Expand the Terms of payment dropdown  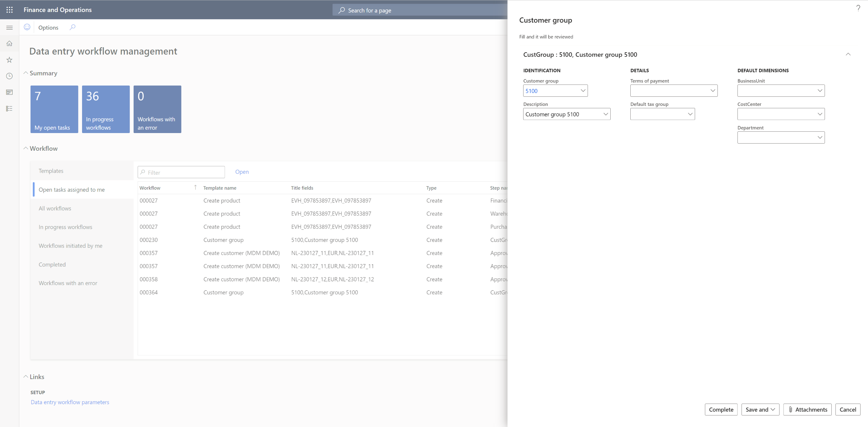tap(713, 91)
